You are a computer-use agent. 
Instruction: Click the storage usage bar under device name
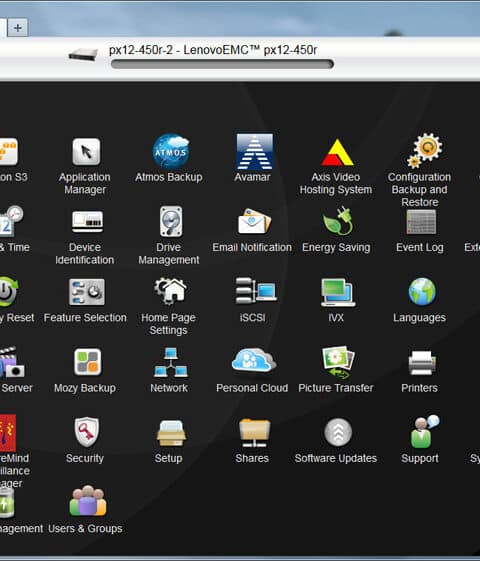[222, 64]
